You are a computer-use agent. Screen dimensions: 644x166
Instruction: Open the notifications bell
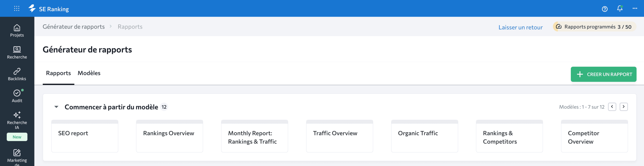[x=620, y=9]
